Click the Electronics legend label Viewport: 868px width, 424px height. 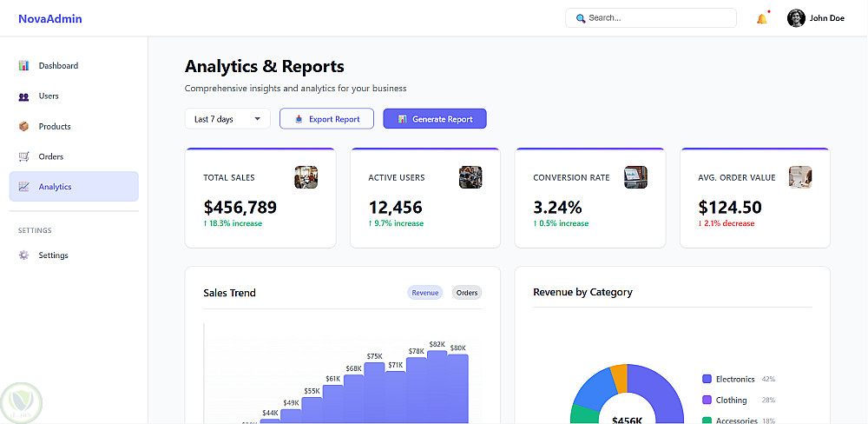[x=735, y=379]
